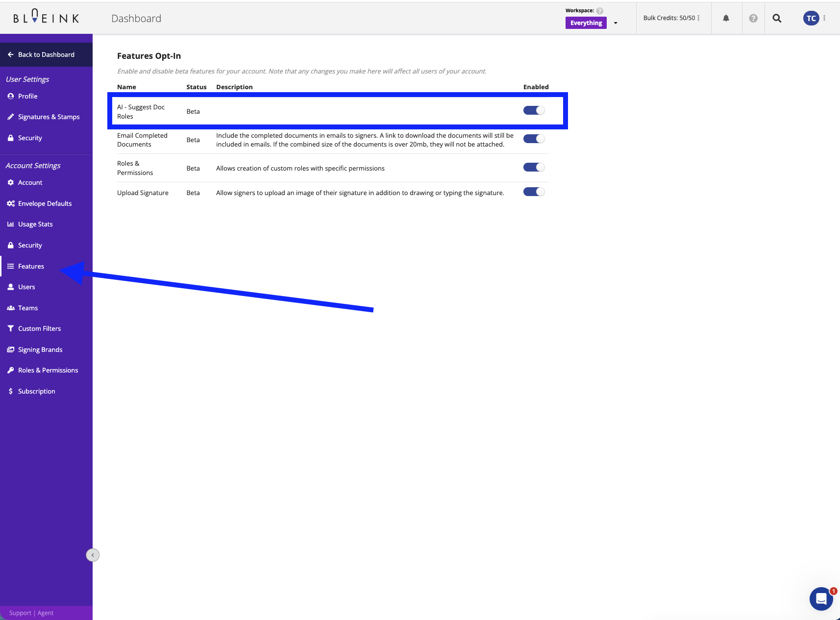Click the Support link
This screenshot has height=620, width=840.
tap(20, 613)
